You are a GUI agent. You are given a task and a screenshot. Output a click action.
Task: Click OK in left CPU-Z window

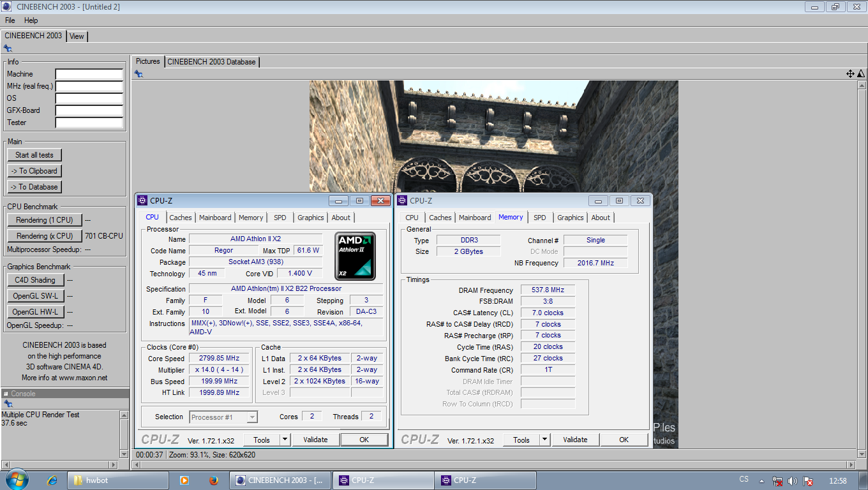[364, 440]
